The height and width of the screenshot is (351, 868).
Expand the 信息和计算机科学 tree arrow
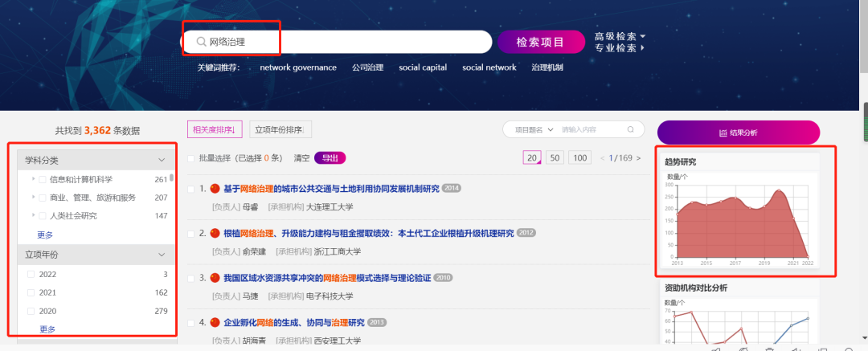click(x=33, y=179)
